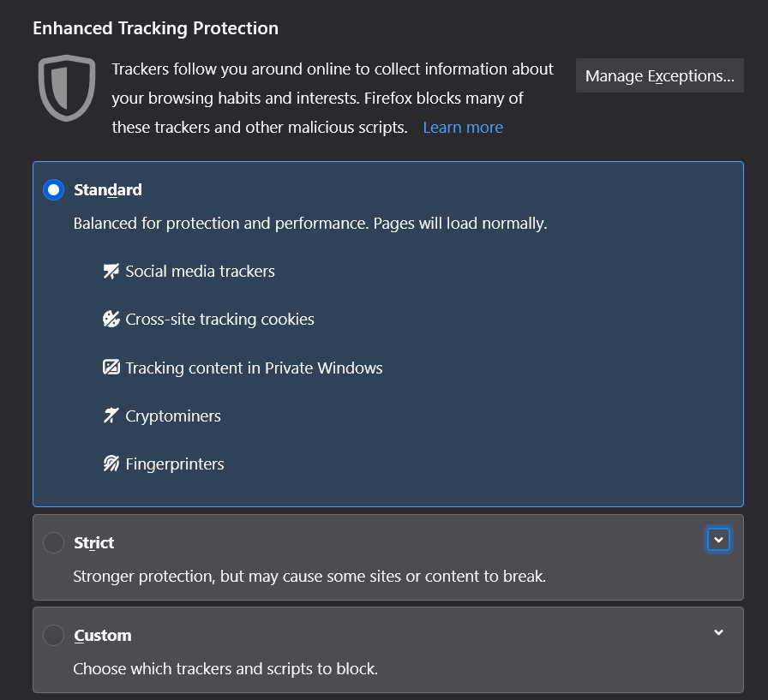768x700 pixels.
Task: Follow the Learn more link
Action: [x=463, y=128]
